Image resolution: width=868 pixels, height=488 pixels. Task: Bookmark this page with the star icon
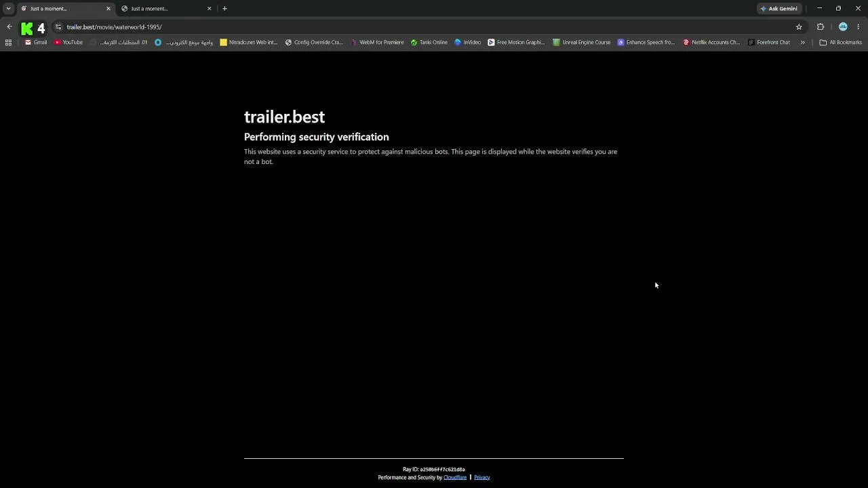(x=799, y=27)
